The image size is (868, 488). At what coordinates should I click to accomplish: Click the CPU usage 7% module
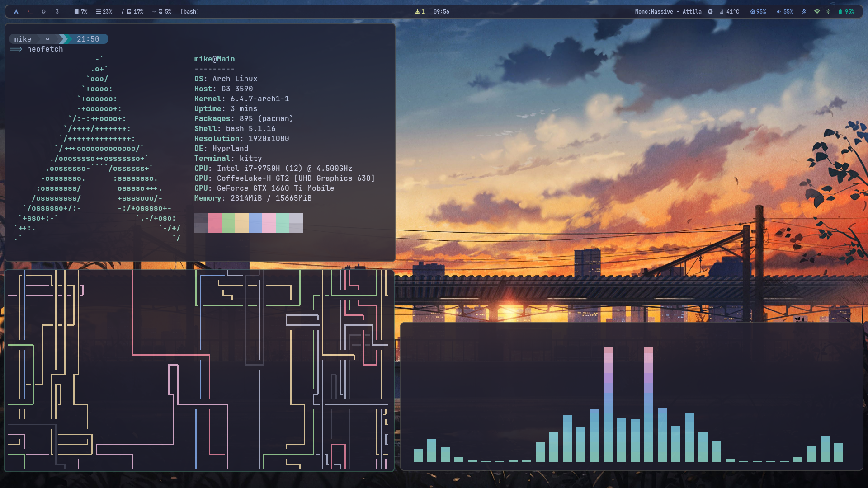[x=81, y=12]
